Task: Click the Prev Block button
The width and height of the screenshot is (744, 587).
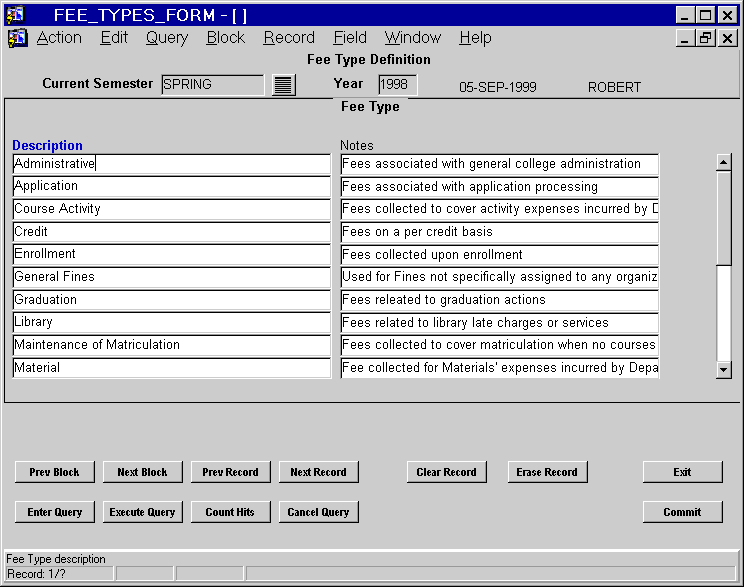Action: tap(55, 472)
